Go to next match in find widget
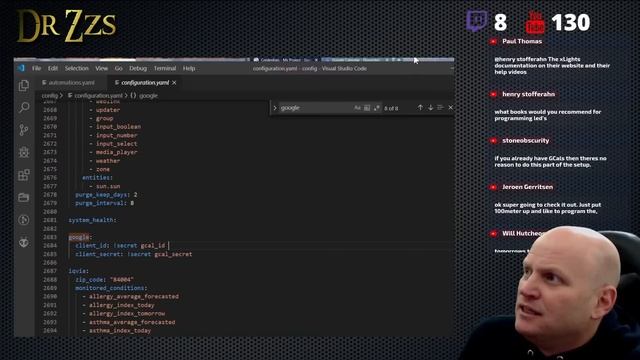Viewport: 640px width, 360px height. 430,107
